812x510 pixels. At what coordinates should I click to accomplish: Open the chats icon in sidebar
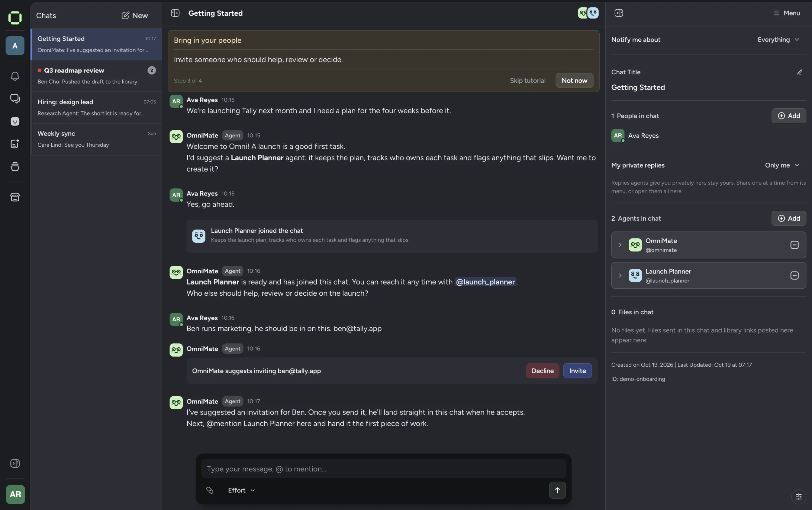pyautogui.click(x=15, y=99)
